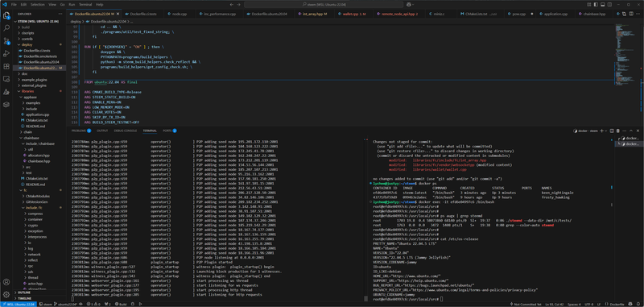Switch to the PORTS panel tab
Viewport: 644px width, 307px height.
tap(169, 131)
